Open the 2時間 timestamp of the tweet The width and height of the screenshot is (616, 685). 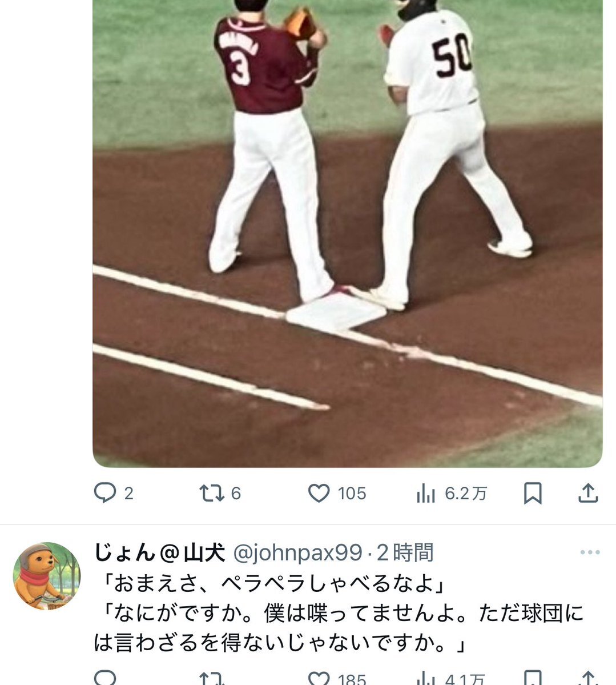(405, 552)
